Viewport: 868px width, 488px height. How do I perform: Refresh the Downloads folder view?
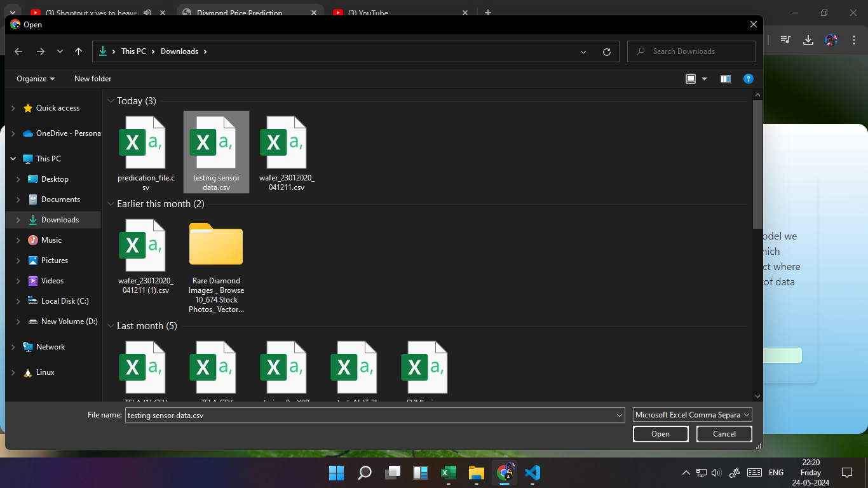[607, 51]
